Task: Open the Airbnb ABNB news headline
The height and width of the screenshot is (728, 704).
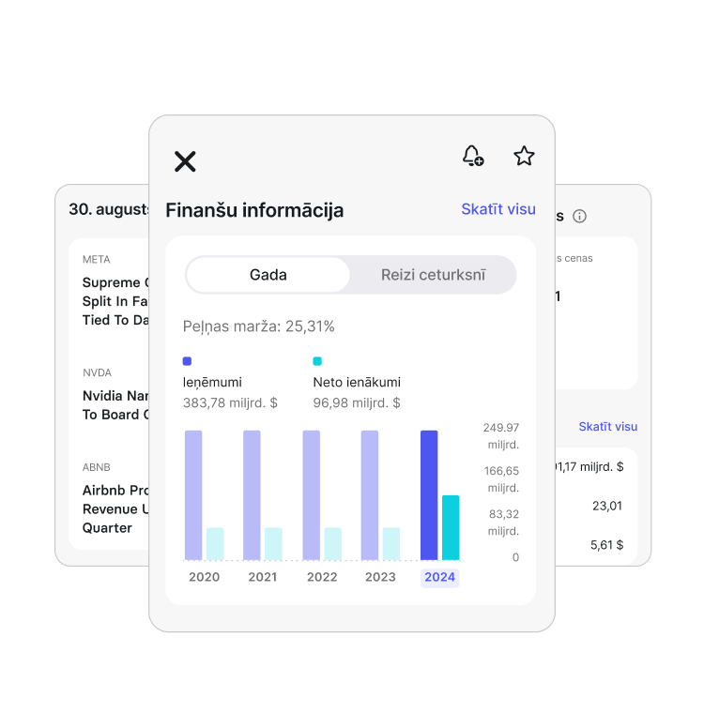Action: 115,508
